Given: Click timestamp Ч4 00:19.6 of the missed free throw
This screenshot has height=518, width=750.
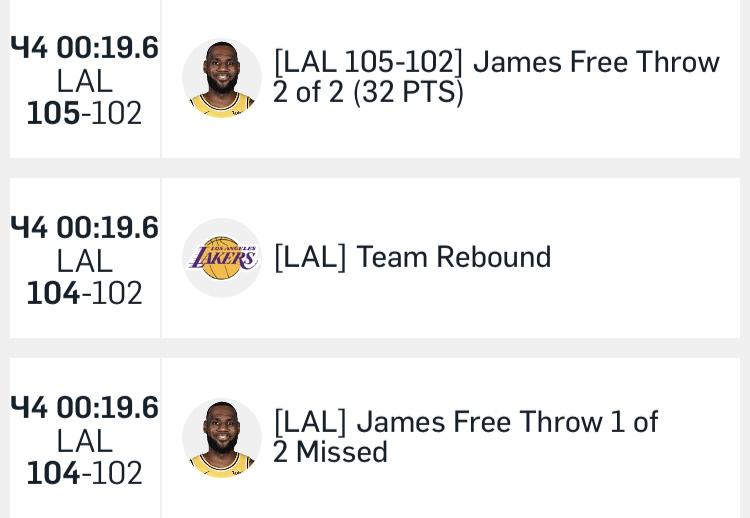Looking at the screenshot, I should [84, 408].
